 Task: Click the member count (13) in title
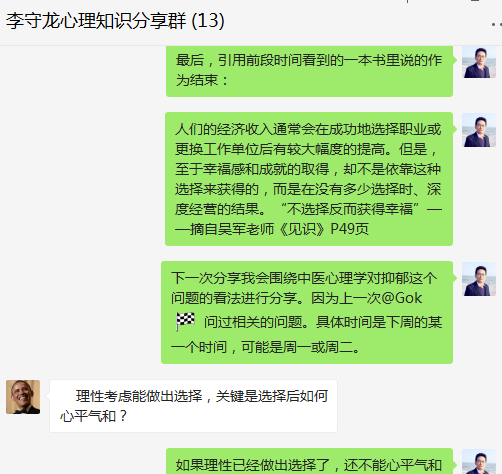[208, 21]
